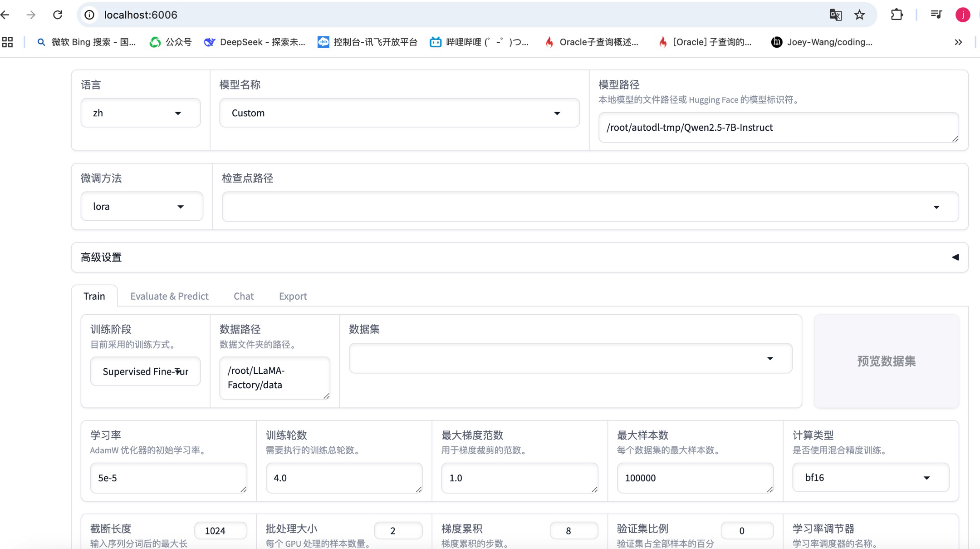Viewport: 980px width, 549px height.
Task: Open the 模型名称 Custom dropdown
Action: [399, 113]
